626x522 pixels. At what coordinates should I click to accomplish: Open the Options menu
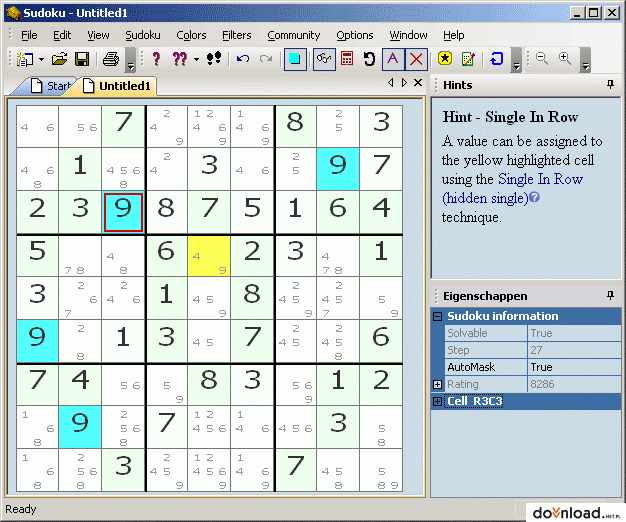pyautogui.click(x=355, y=35)
